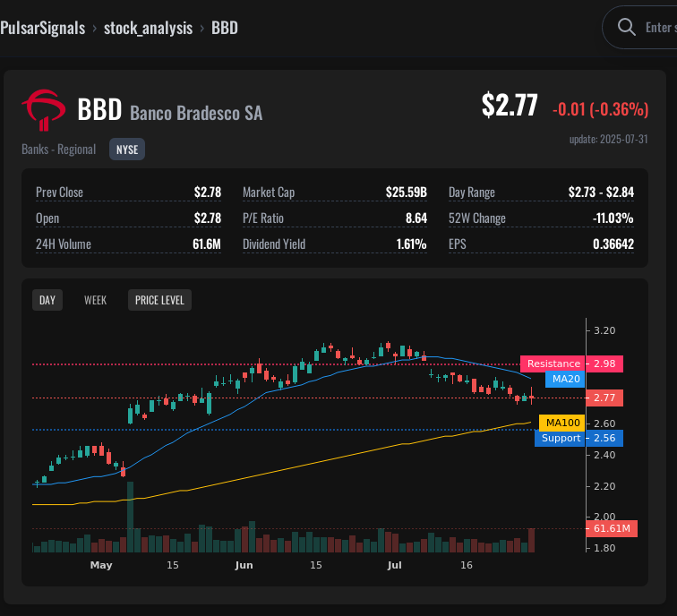Viewport: 677px width, 616px height.
Task: Click the -0.01 (-0.36%) change text
Action: 600,109
